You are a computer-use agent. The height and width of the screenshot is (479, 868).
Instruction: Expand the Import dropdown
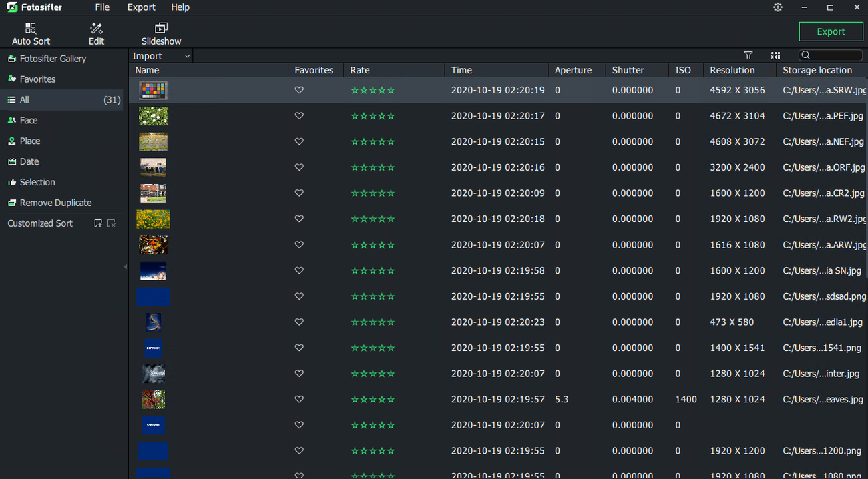pos(161,56)
